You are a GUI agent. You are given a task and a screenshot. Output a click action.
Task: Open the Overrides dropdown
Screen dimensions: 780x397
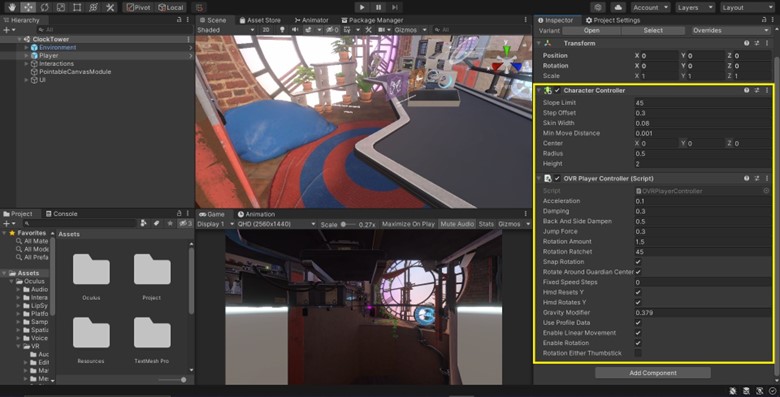730,30
